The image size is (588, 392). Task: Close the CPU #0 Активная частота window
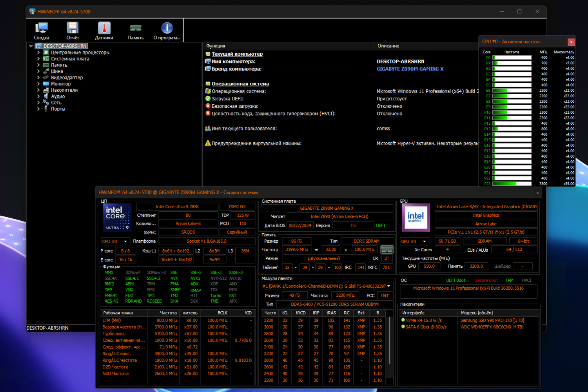coord(571,42)
